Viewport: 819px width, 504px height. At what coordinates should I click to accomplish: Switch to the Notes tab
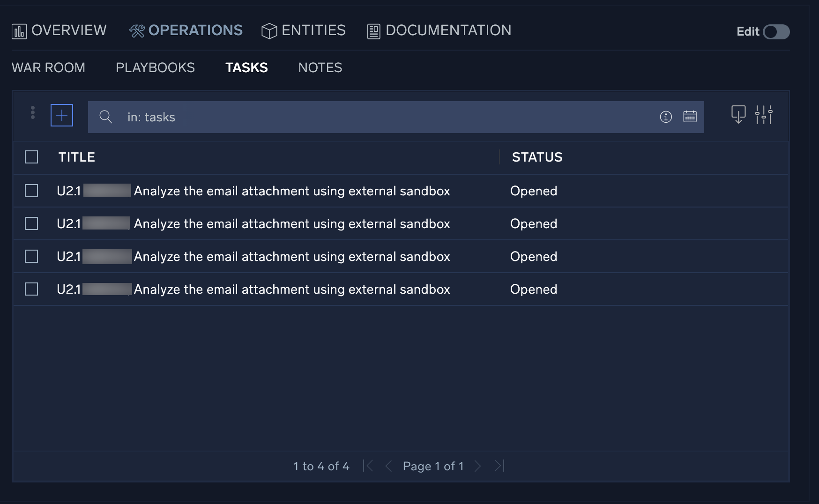[x=320, y=67]
